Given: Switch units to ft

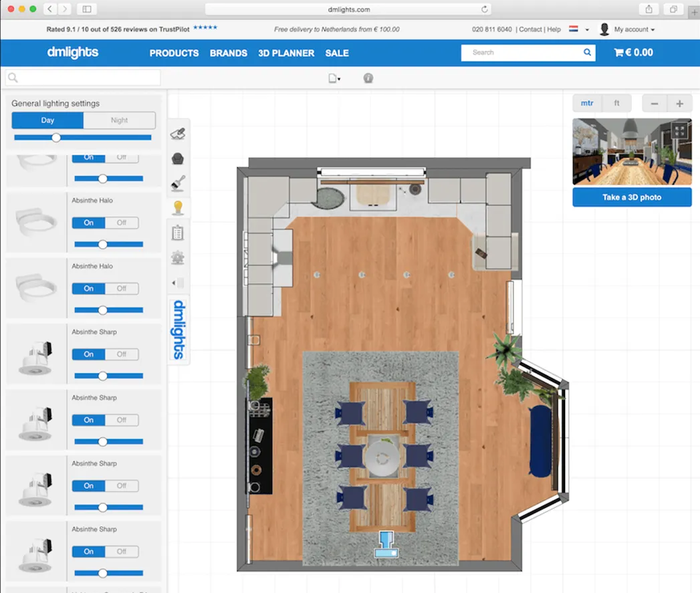Looking at the screenshot, I should (x=616, y=103).
